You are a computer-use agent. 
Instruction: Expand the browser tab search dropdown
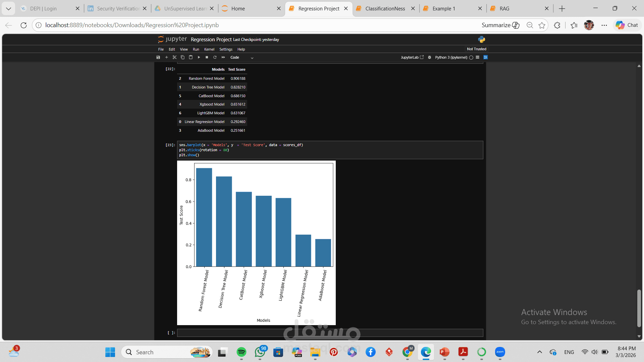[8, 8]
